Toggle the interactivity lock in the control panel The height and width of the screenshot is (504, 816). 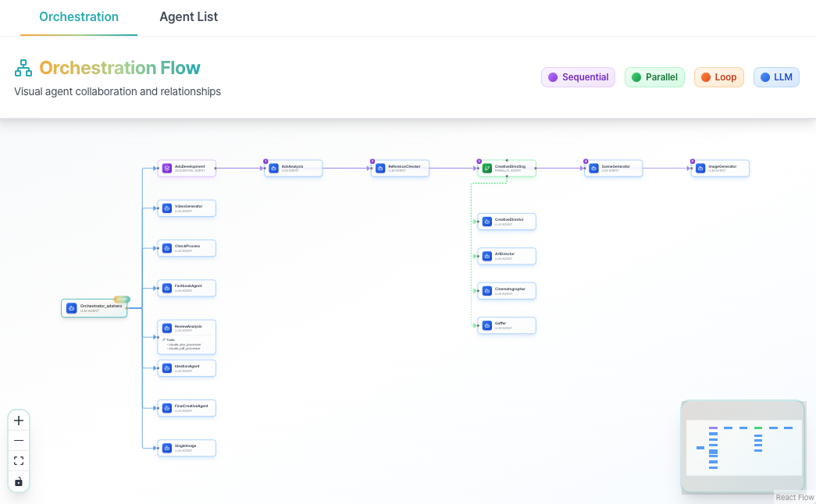tap(19, 481)
